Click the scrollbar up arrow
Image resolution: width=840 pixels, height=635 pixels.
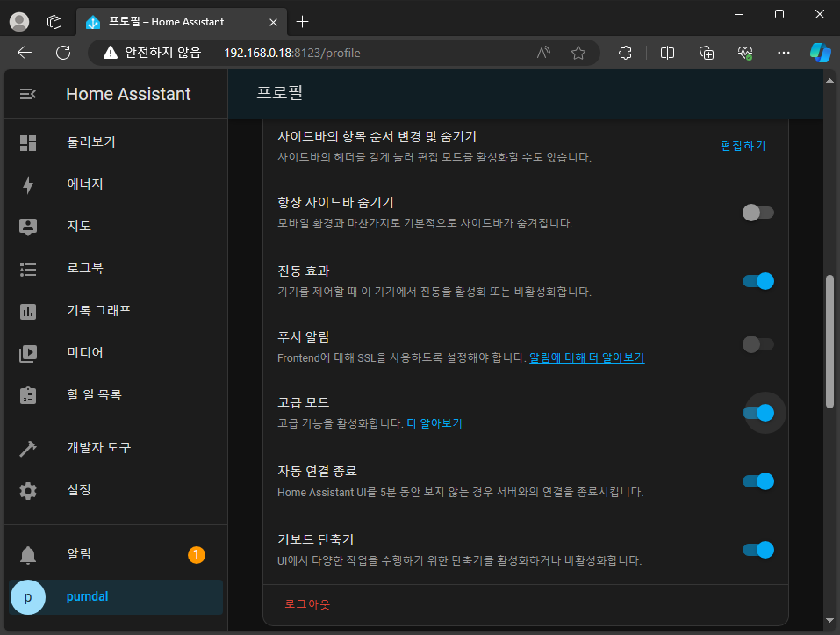pos(829,81)
